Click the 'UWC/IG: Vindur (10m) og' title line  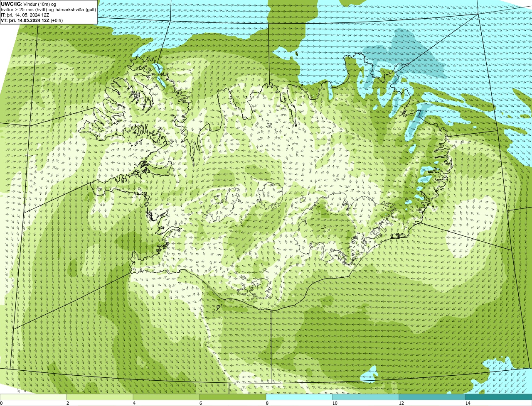pos(29,4)
